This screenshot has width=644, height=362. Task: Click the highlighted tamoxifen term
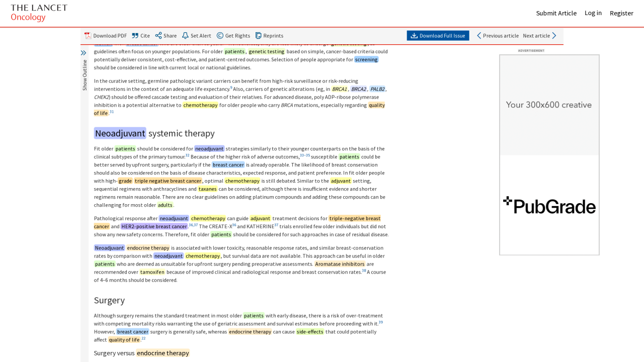tap(152, 272)
